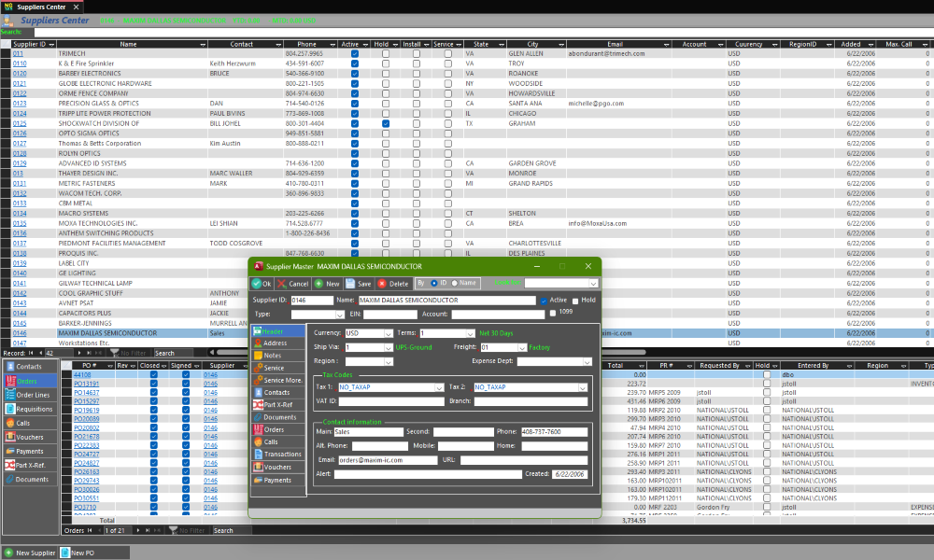Select the search by Name radio button
Viewport: 934px width, 560px height.
[455, 283]
